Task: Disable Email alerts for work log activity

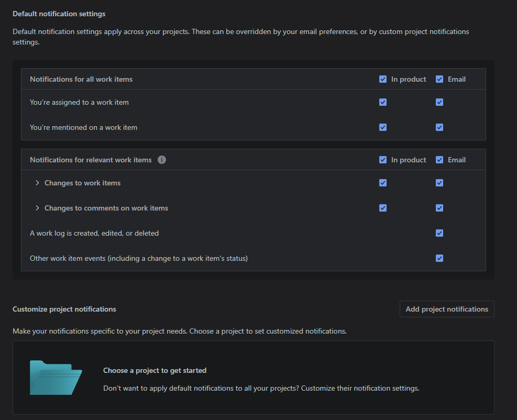Action: click(x=439, y=233)
